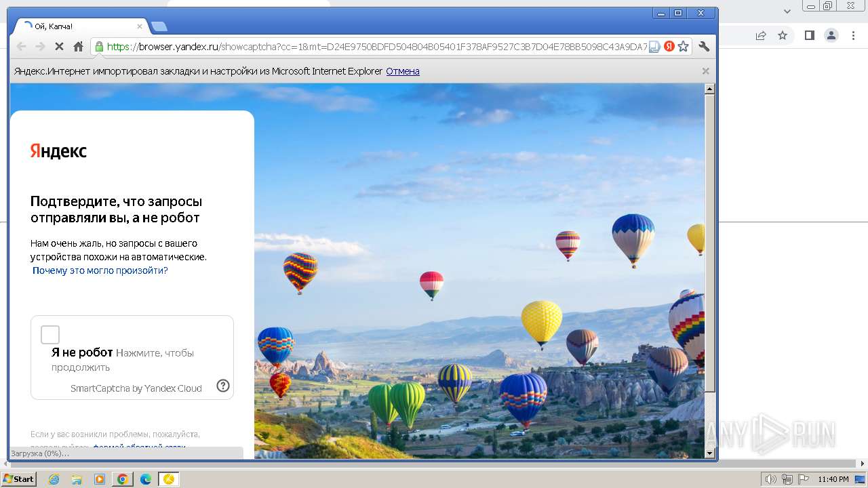Click SmartCaptcha by Yandex Cloud text

(136, 388)
